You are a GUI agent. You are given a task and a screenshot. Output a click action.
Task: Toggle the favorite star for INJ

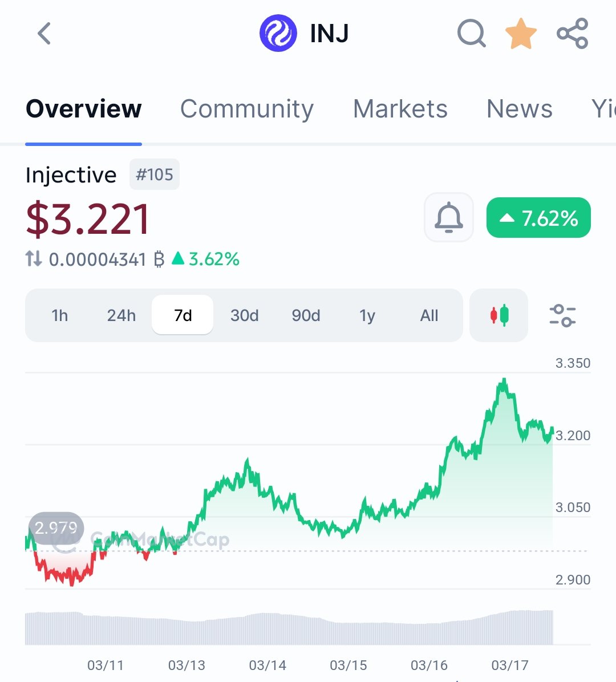click(x=521, y=34)
